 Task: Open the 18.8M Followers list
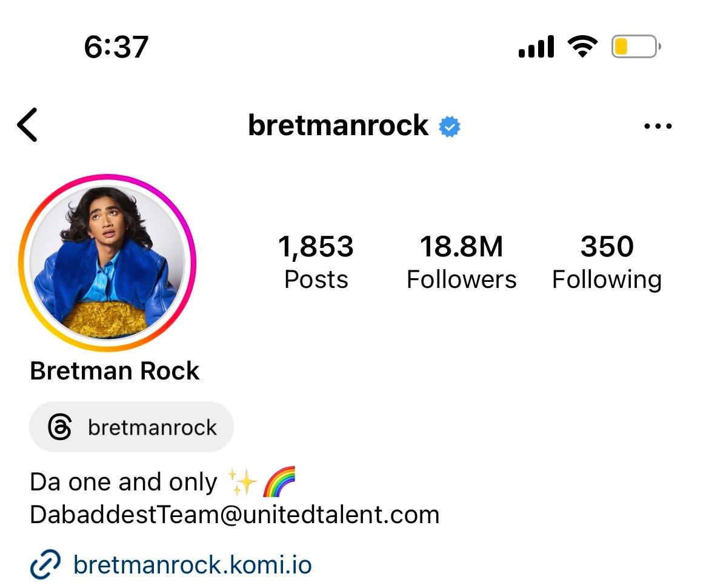pyautogui.click(x=461, y=261)
